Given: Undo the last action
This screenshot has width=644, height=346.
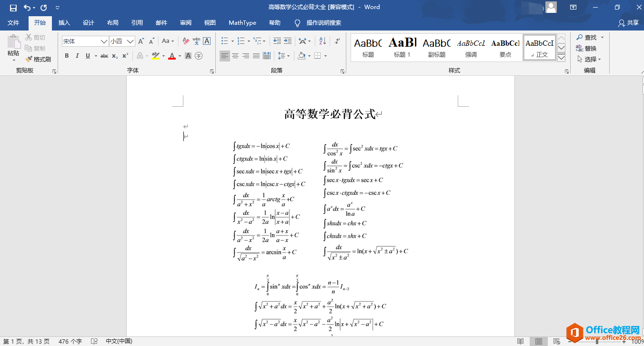Looking at the screenshot, I should click(x=27, y=8).
